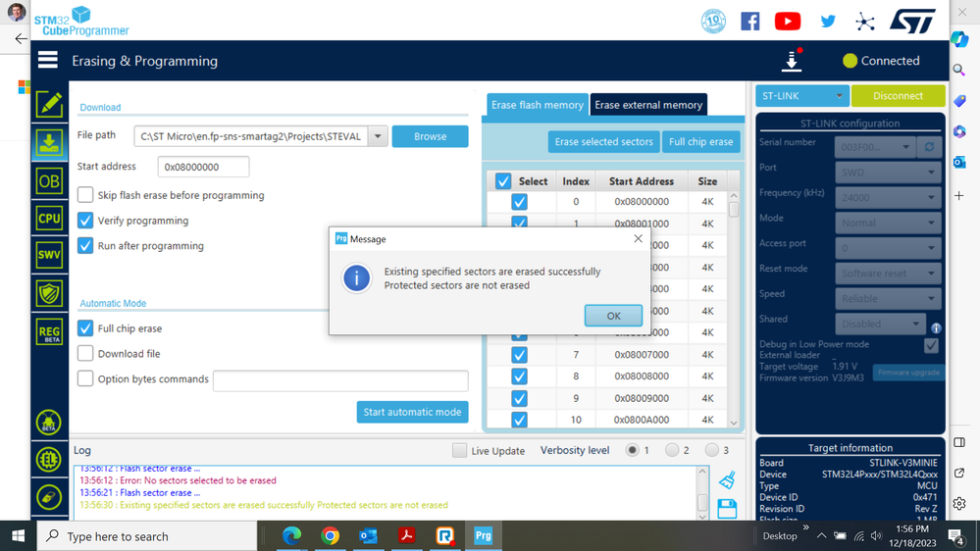Toggle Verify programming checkbox
Image resolution: width=980 pixels, height=551 pixels.
[85, 221]
